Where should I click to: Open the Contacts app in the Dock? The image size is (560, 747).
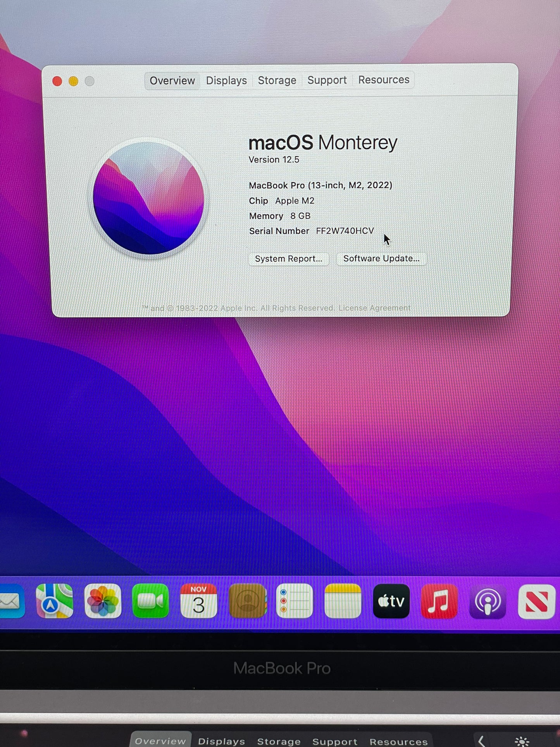pyautogui.click(x=247, y=601)
